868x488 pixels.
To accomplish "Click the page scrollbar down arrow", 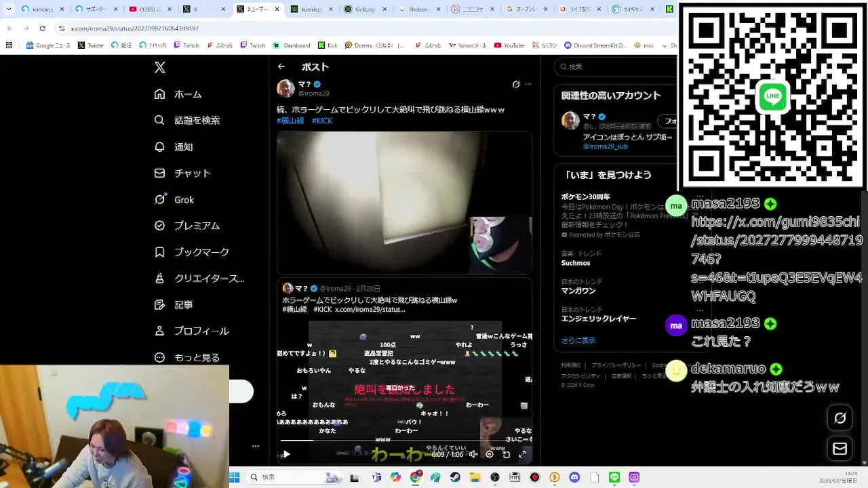I will click(864, 463).
